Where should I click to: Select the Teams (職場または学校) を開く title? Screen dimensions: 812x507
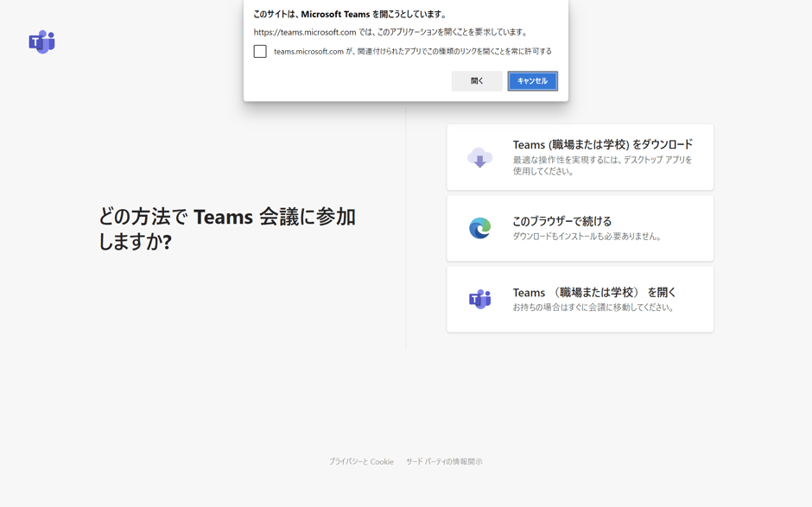click(x=594, y=293)
